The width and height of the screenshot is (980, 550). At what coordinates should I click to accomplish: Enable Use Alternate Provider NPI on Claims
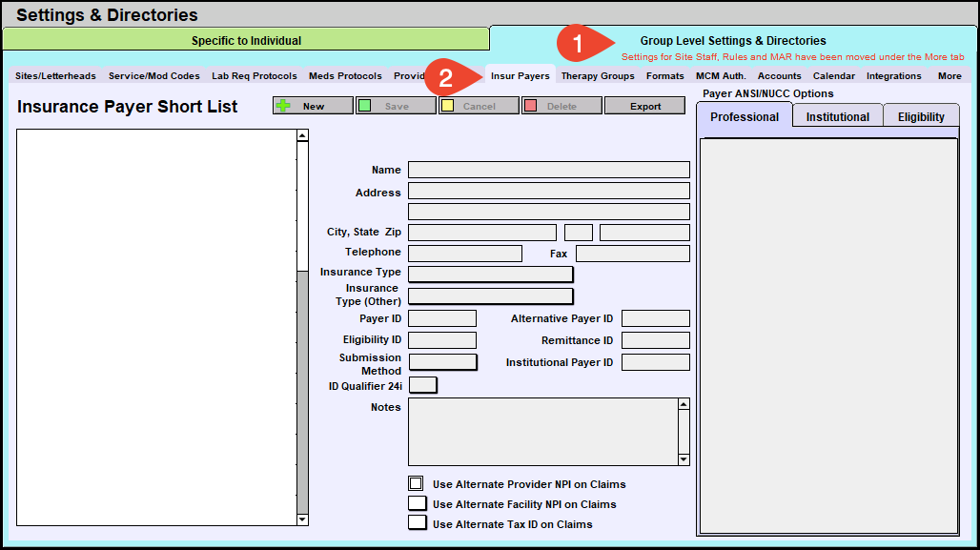(x=416, y=483)
